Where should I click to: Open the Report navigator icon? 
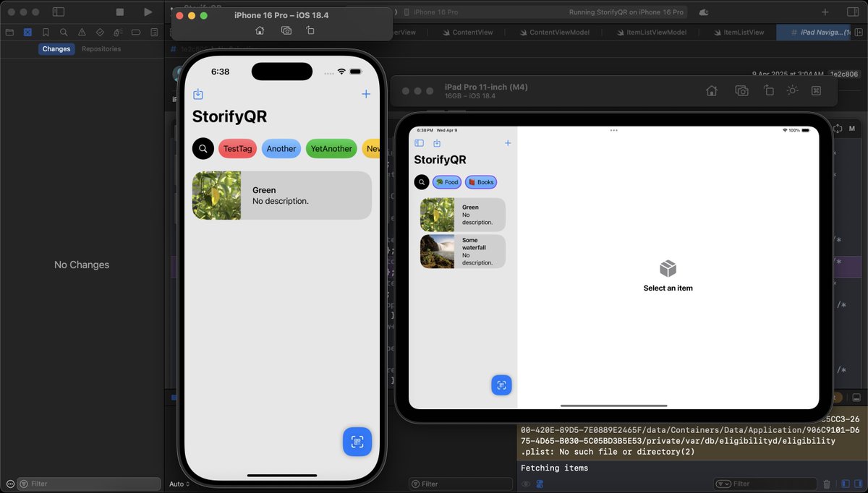[x=153, y=33]
